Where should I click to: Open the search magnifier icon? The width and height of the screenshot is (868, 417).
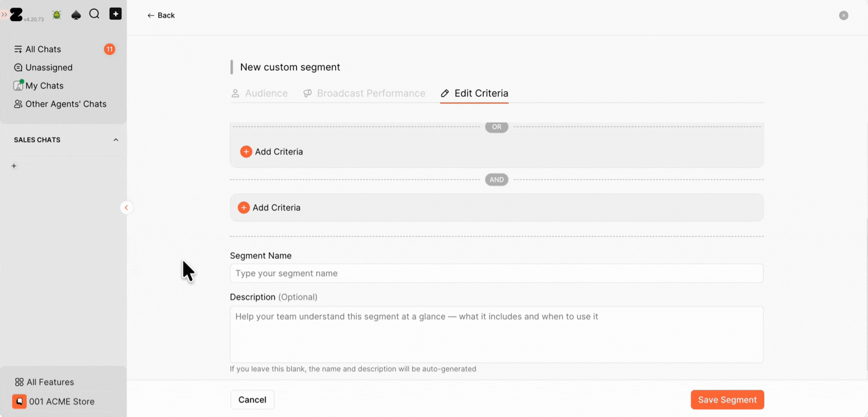click(x=94, y=14)
